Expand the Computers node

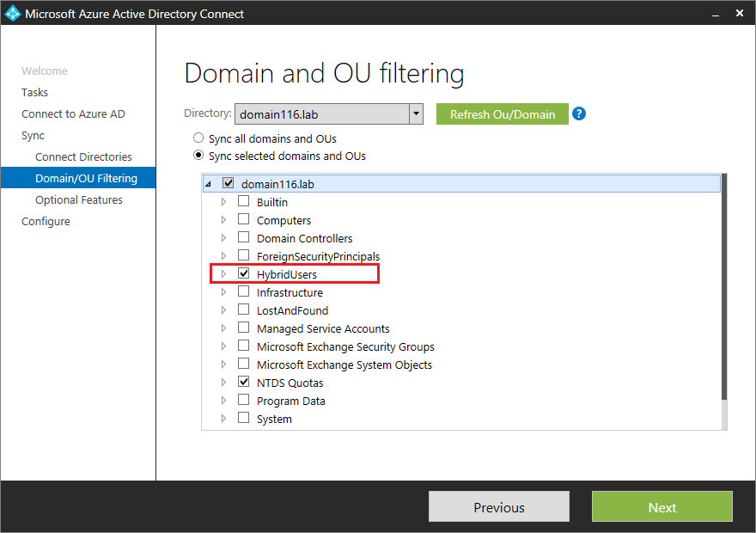(x=223, y=220)
